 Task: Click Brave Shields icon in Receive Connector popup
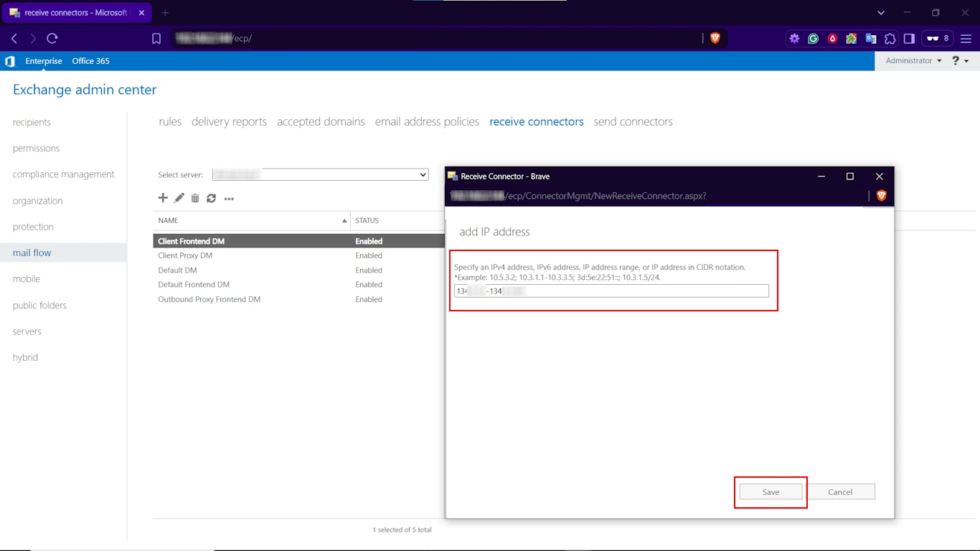pyautogui.click(x=882, y=196)
